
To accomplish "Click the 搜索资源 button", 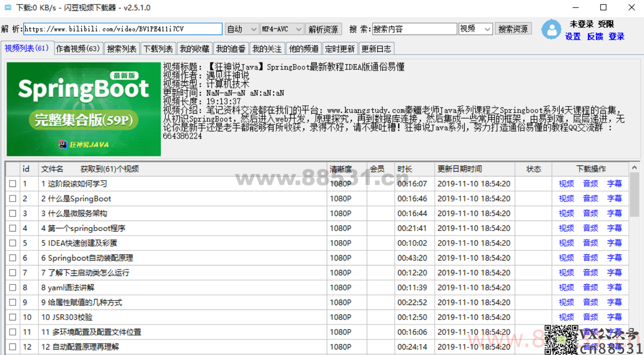I will click(x=513, y=29).
